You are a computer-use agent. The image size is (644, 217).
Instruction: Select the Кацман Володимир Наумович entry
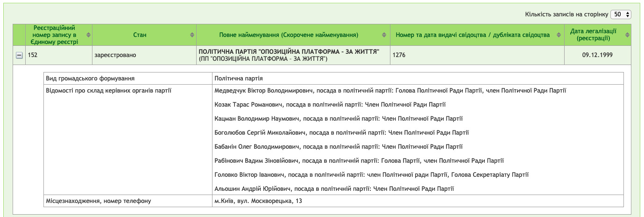[x=338, y=119]
